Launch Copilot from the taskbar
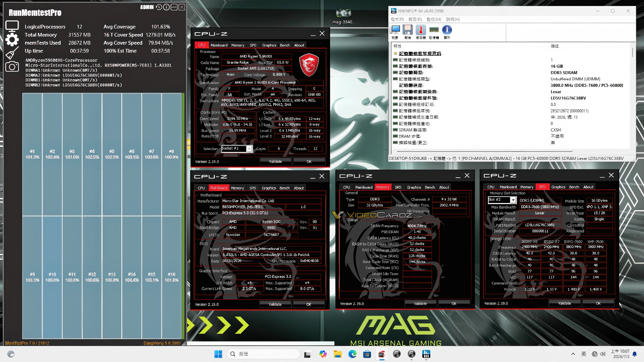Image resolution: width=644 pixels, height=362 pixels. (323, 354)
